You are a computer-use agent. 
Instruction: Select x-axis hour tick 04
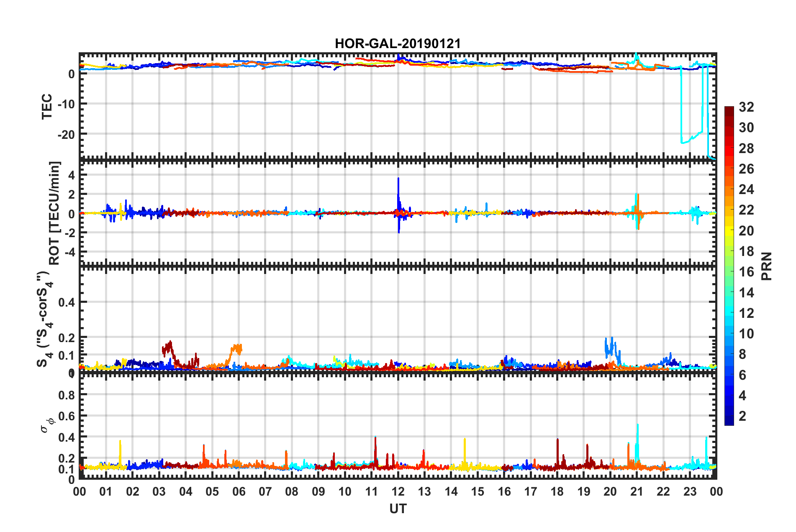[x=186, y=492]
